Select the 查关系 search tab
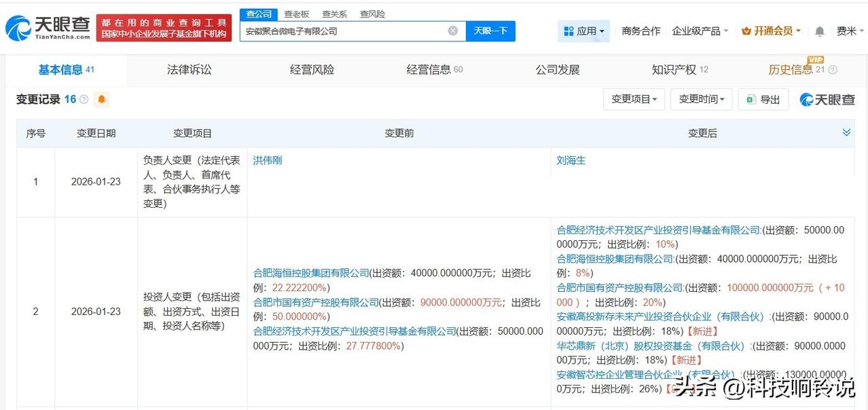This screenshot has height=410, width=868. click(334, 14)
